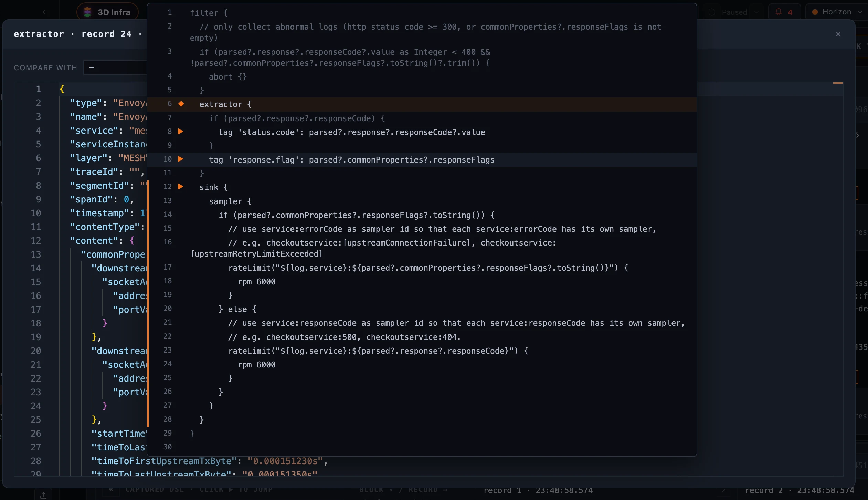
Task: Click the 'extractor · record 24' dialog title
Action: click(x=73, y=34)
